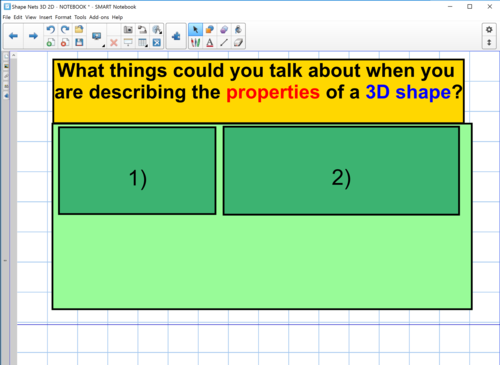Image resolution: width=500 pixels, height=365 pixels.
Task: Close the SMART Notebook window
Action: (490, 7)
